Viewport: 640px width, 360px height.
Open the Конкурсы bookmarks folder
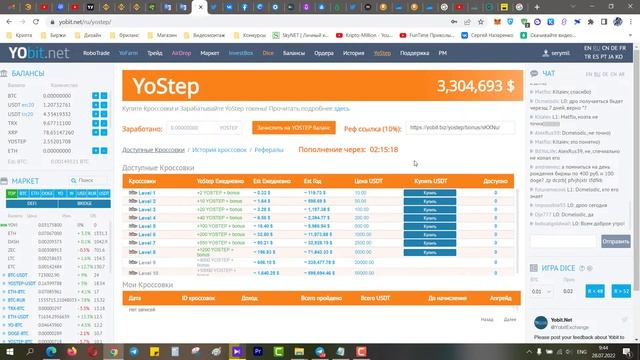point(250,36)
